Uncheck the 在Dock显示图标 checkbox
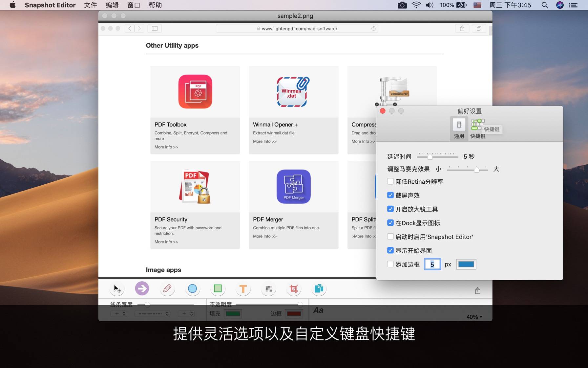This screenshot has width=588, height=368. click(390, 223)
